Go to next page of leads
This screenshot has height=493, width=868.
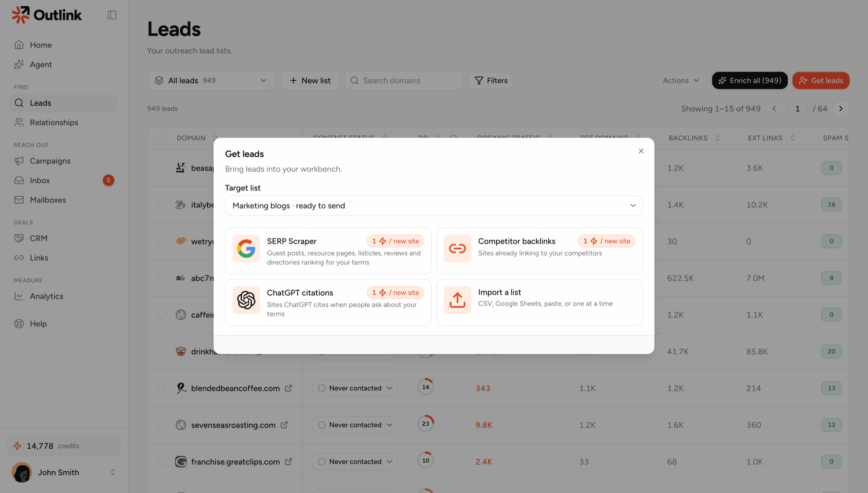pos(841,108)
